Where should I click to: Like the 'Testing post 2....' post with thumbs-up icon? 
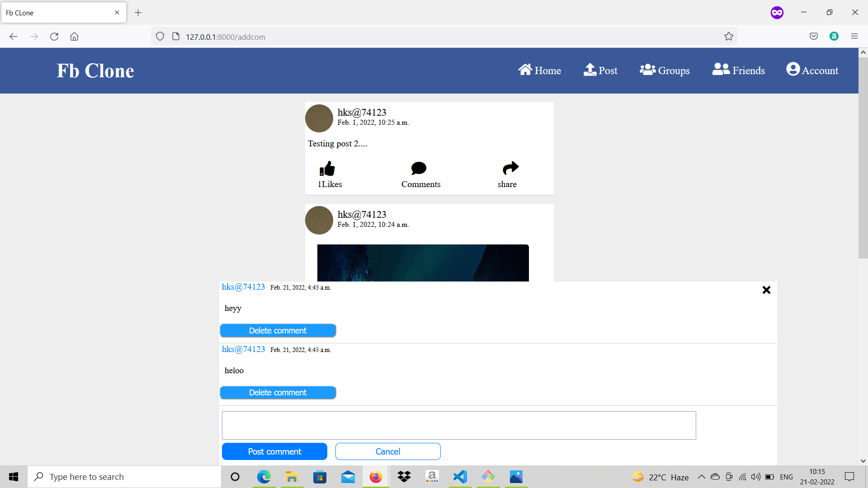327,169
